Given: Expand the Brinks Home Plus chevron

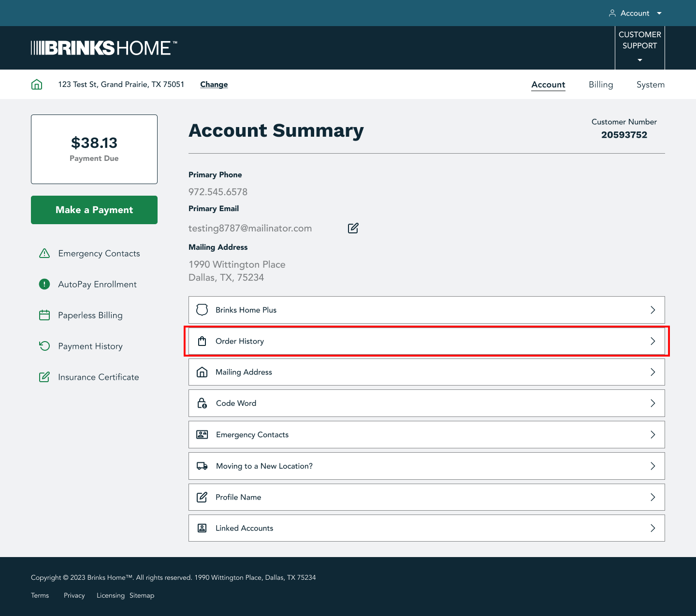Looking at the screenshot, I should pos(653,310).
